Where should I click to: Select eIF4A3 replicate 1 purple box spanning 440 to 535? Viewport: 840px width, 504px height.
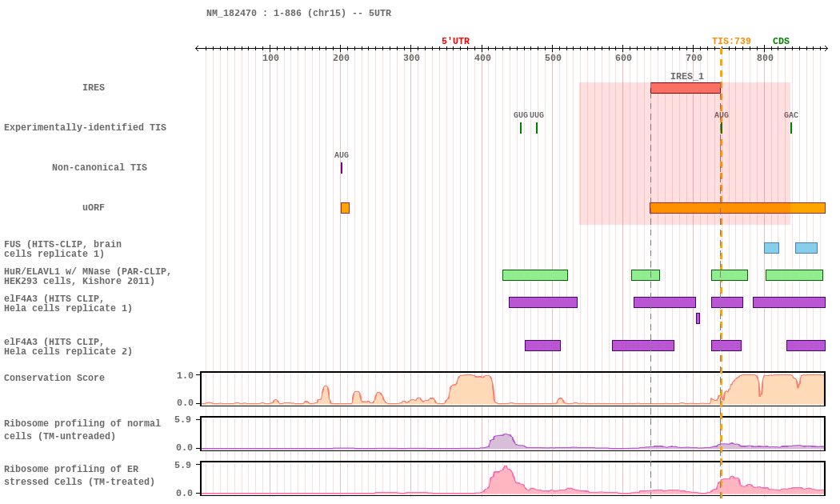pyautogui.click(x=543, y=302)
